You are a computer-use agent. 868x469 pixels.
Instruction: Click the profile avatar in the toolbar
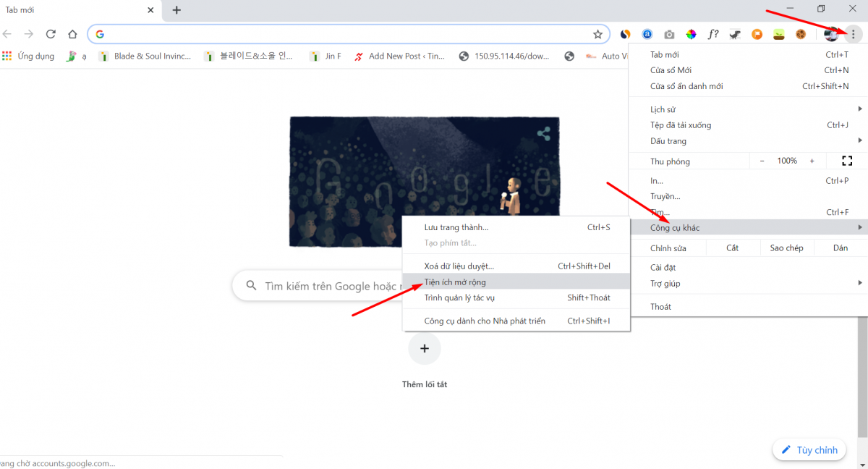832,34
